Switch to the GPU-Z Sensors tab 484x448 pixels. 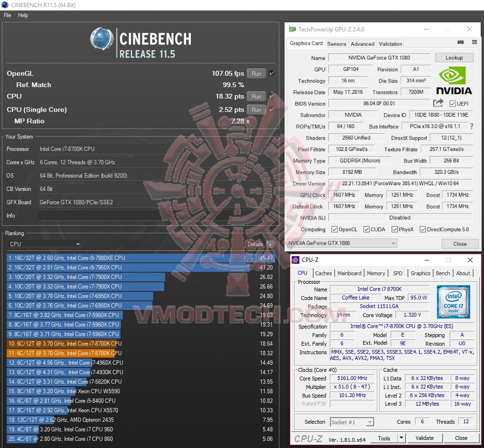(x=336, y=44)
